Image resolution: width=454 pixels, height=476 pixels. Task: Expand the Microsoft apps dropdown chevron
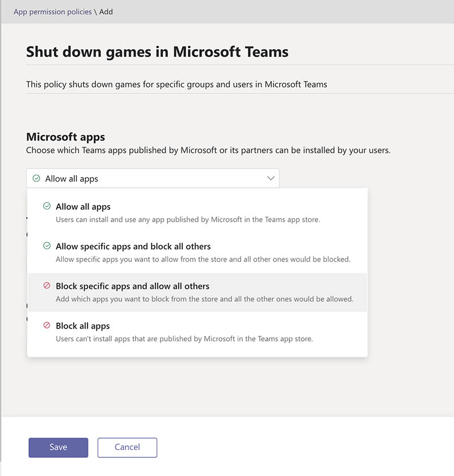[x=271, y=178]
